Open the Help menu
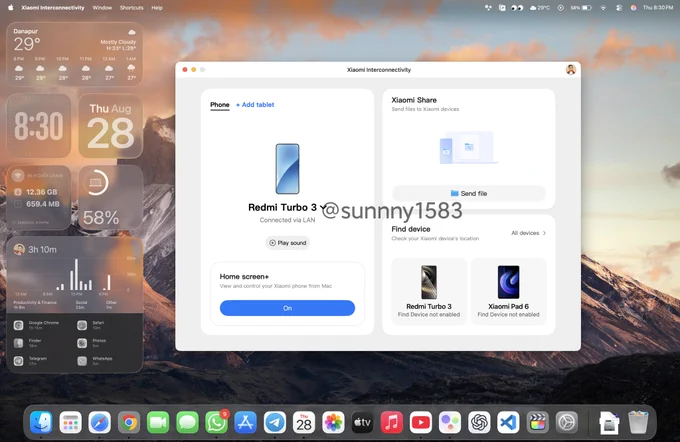Screen dimensions: 680x442 click(x=157, y=8)
